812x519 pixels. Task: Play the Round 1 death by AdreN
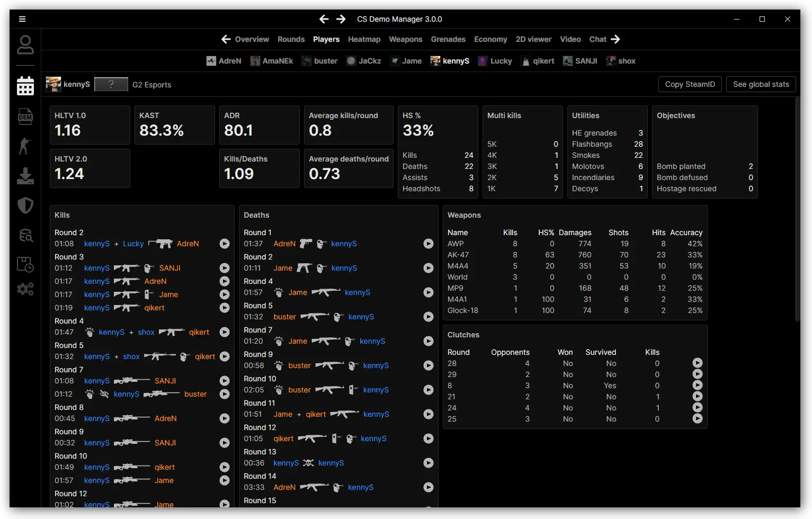(429, 244)
